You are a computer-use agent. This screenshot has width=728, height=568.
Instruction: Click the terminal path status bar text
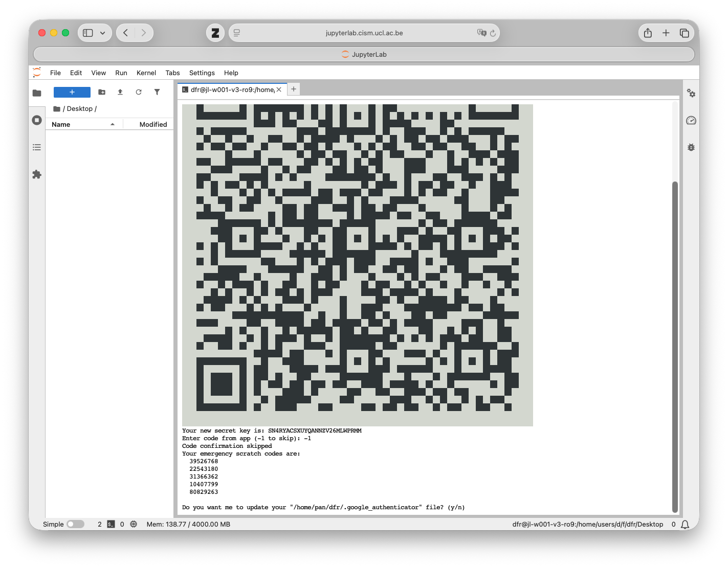click(x=588, y=524)
